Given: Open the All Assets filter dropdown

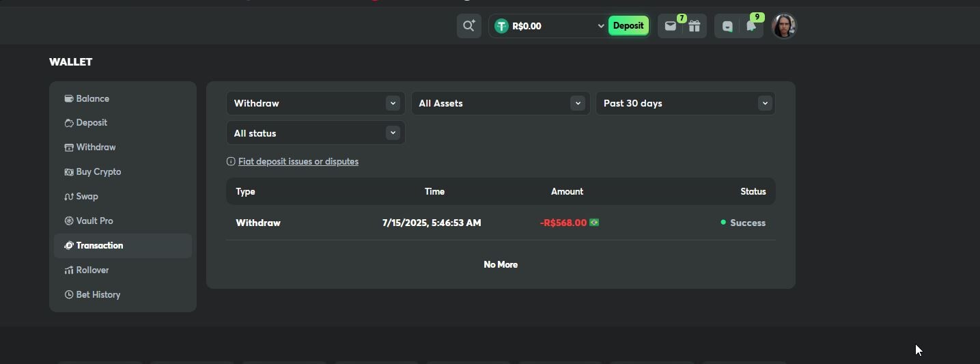Looking at the screenshot, I should pyautogui.click(x=501, y=103).
